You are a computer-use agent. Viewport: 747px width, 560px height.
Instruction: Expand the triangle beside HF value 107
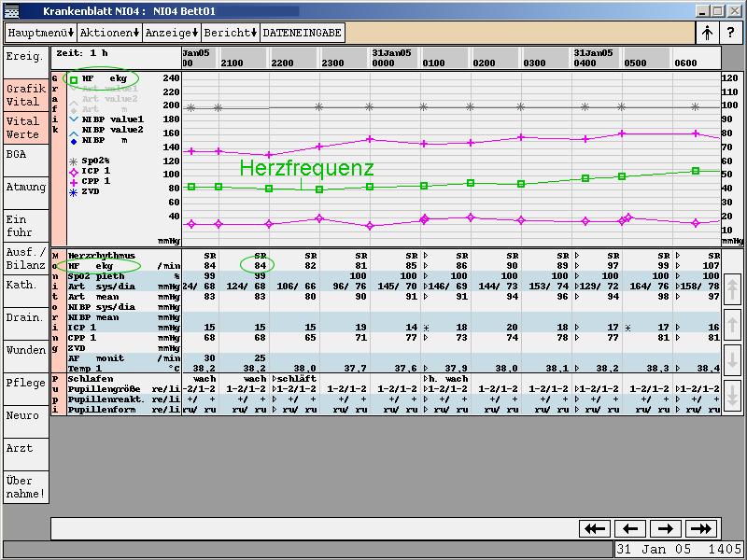coord(679,266)
